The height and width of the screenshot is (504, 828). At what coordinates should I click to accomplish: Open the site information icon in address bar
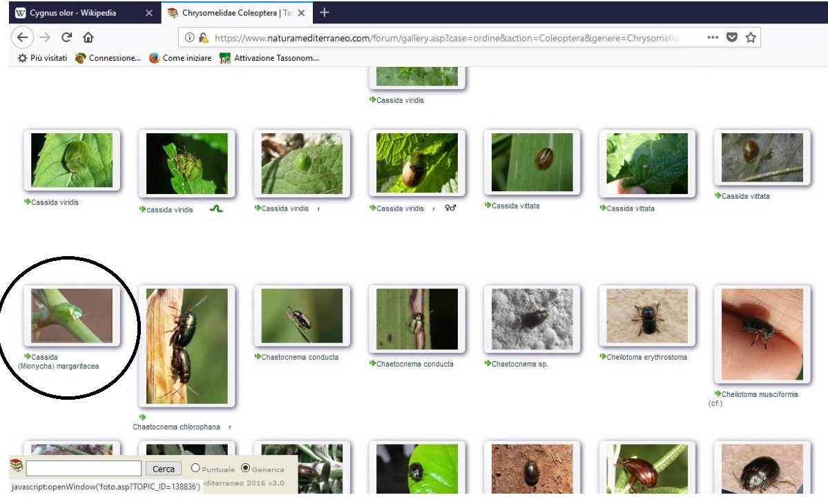[190, 38]
